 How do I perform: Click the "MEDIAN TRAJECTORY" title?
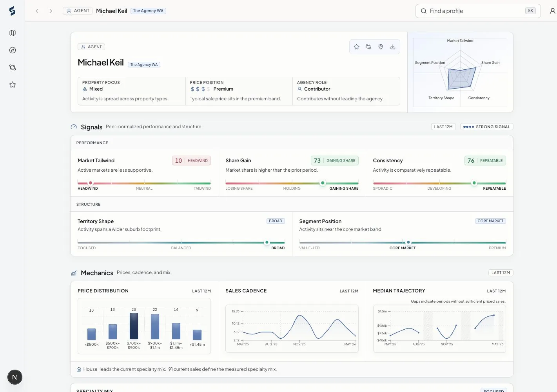(399, 291)
